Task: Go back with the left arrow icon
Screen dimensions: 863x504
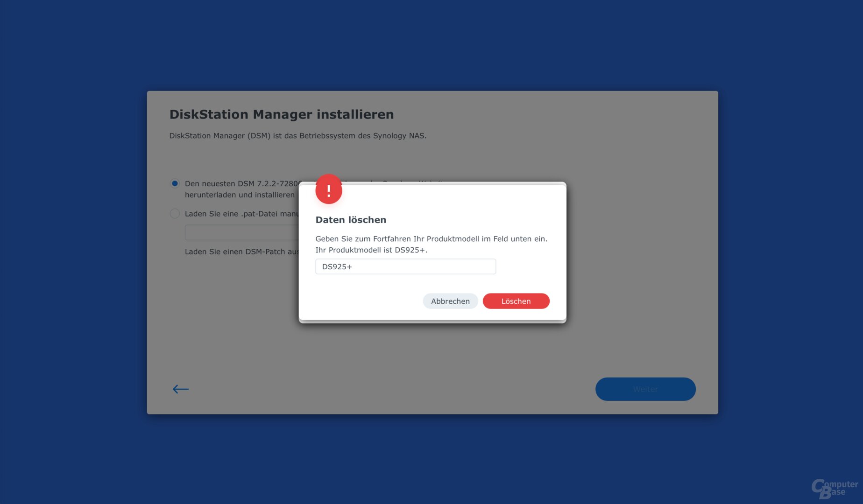Action: click(x=181, y=389)
